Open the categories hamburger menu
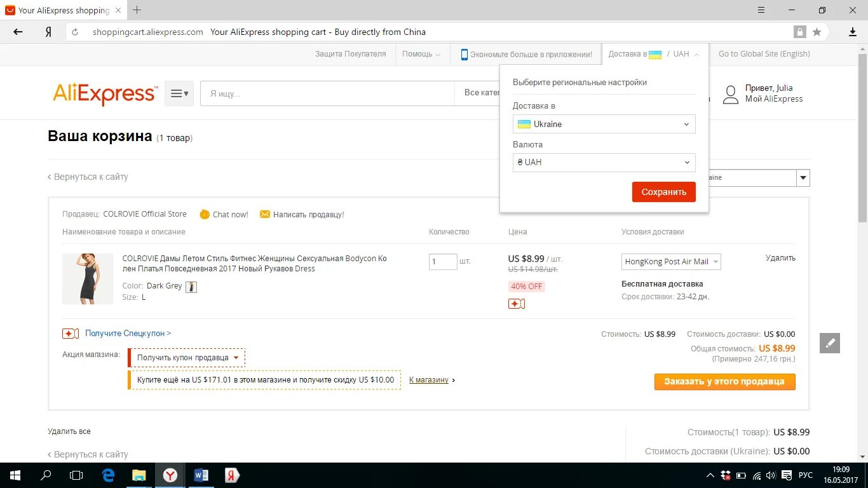 179,93
